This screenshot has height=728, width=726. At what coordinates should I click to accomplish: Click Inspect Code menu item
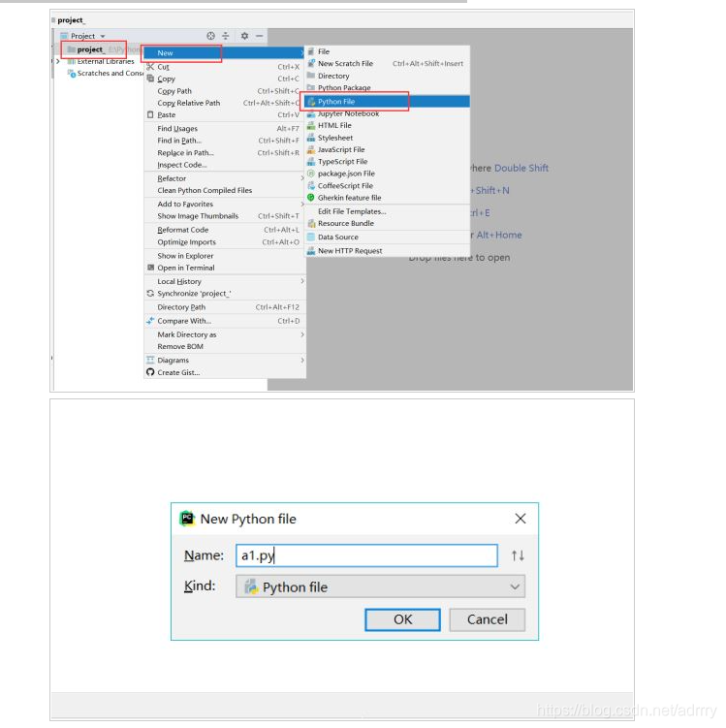(x=224, y=165)
